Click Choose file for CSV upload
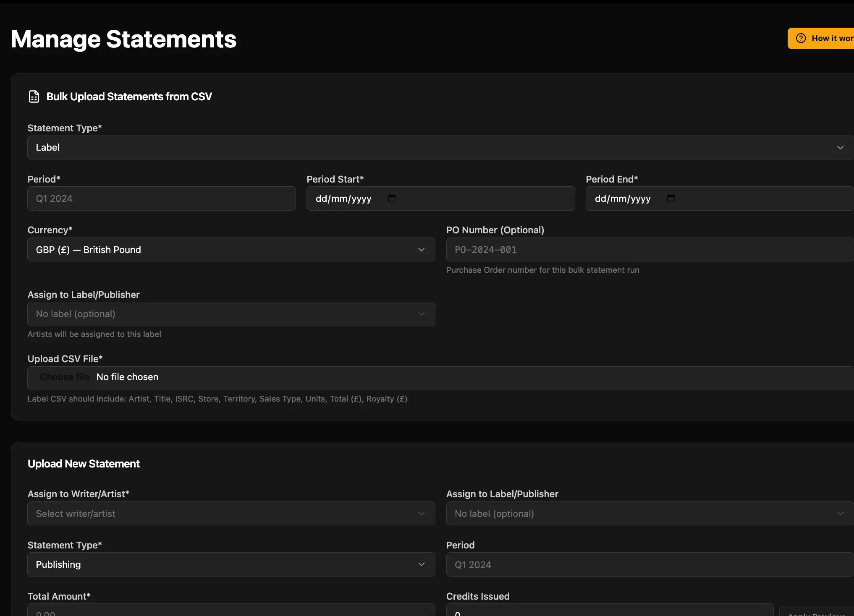 (65, 377)
